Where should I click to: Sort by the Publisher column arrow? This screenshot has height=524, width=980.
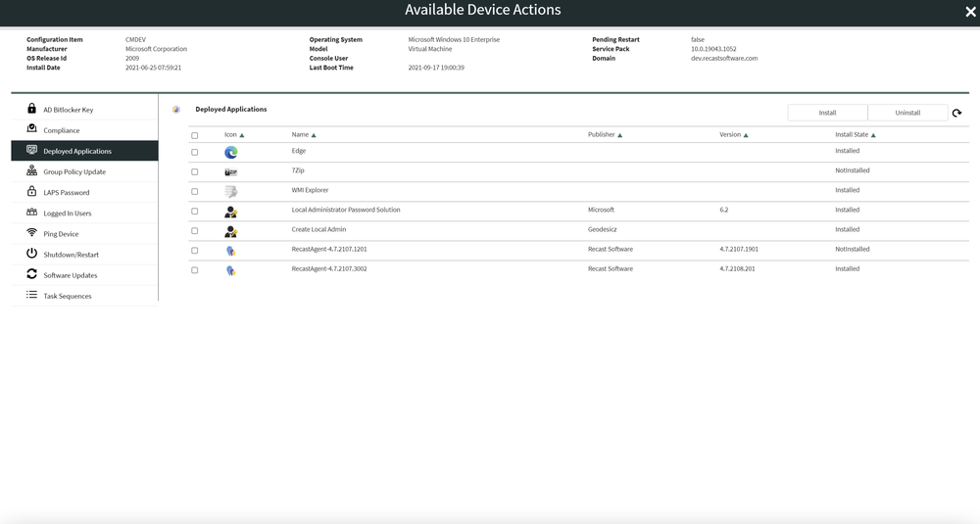pyautogui.click(x=620, y=135)
